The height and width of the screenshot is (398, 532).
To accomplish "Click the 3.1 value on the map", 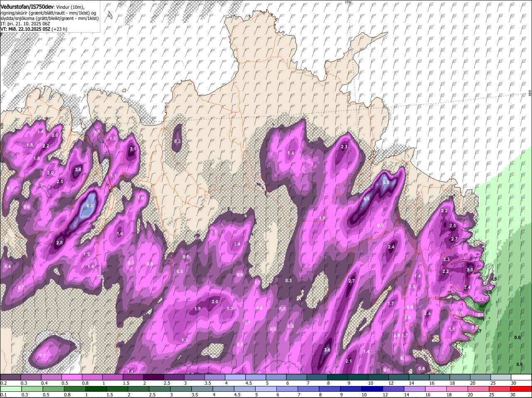I will click(133, 149).
